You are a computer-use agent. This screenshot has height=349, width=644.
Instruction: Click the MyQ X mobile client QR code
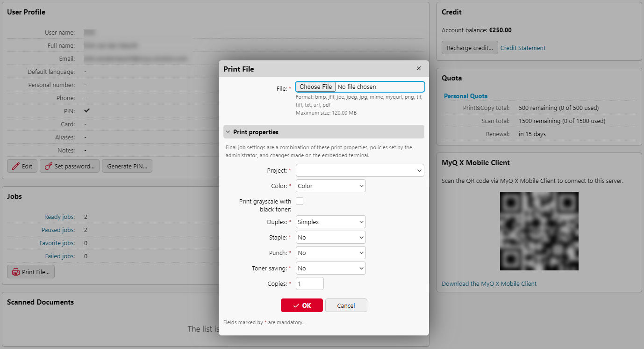(539, 231)
